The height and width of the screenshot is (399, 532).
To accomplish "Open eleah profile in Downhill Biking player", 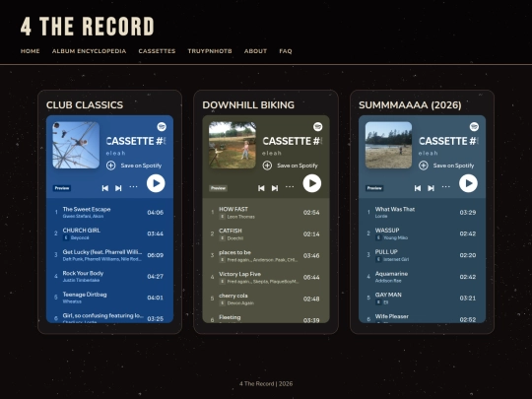I will 272,154.
